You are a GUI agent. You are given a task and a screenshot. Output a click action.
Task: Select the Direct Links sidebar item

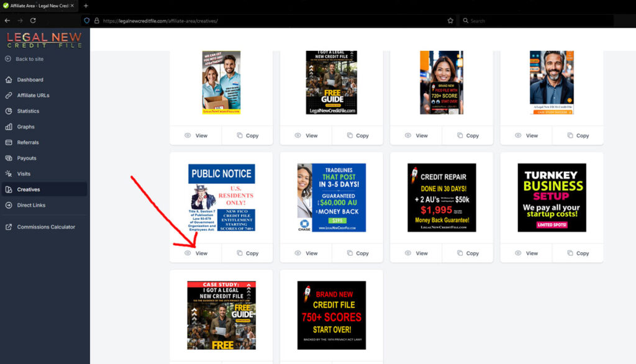pos(31,205)
